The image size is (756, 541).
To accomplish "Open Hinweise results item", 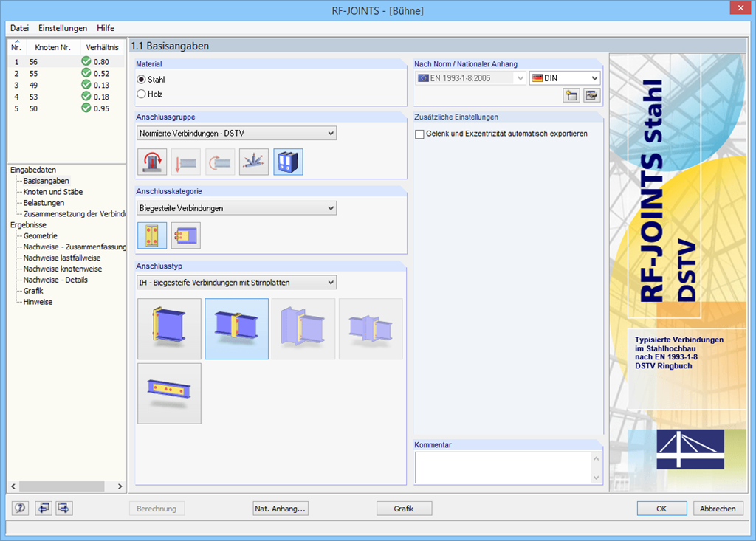I will pyautogui.click(x=38, y=302).
